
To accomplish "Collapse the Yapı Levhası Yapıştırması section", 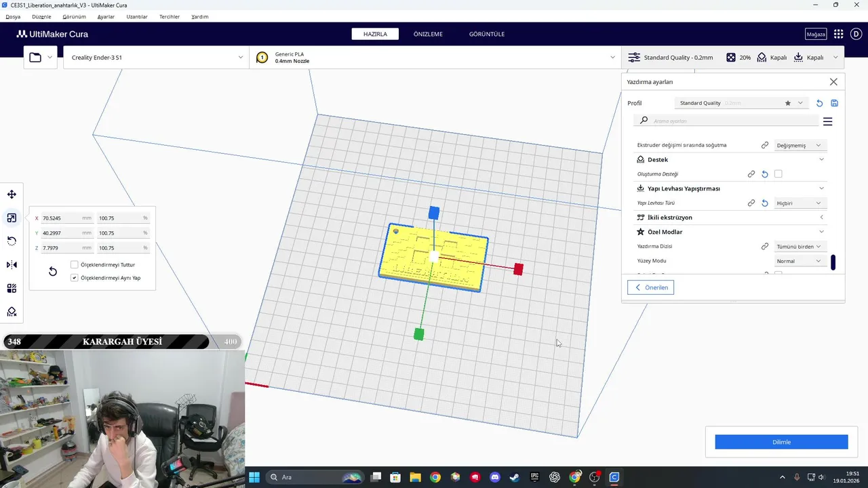I will point(822,188).
